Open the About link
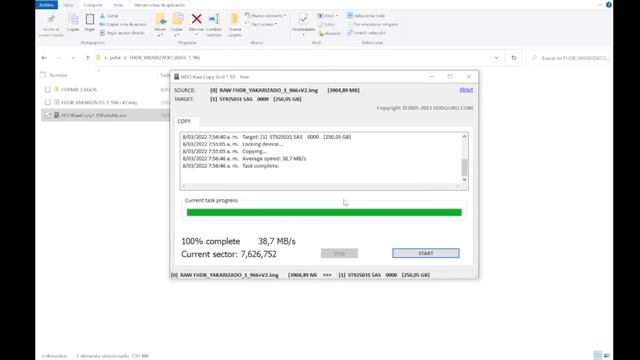The height and width of the screenshot is (360, 640). pyautogui.click(x=466, y=90)
